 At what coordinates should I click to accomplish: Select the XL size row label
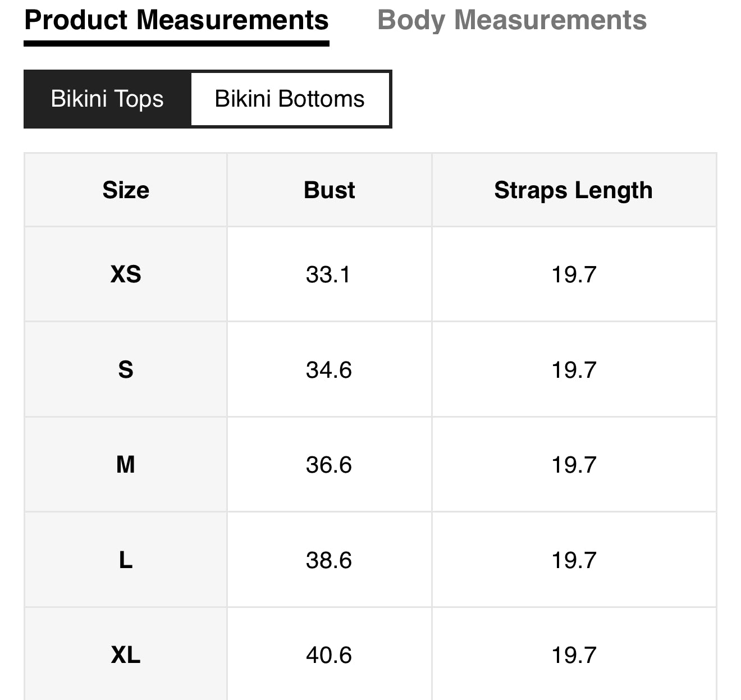[x=126, y=655]
